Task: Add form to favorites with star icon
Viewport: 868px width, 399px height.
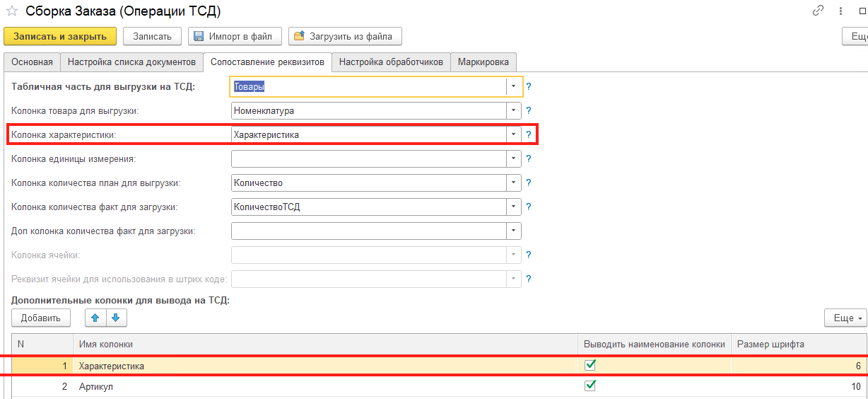Action: tap(11, 11)
